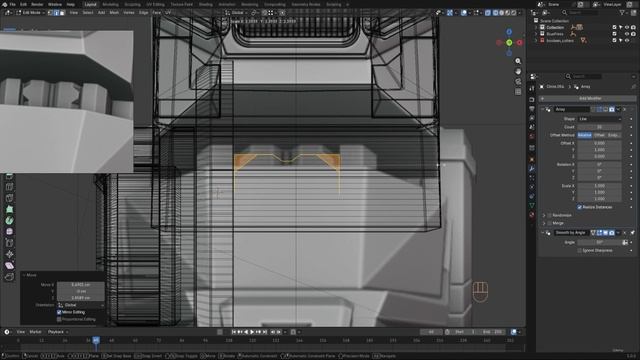Image resolution: width=640 pixels, height=360 pixels.
Task: Jump to the timeline start button
Action: pyautogui.click(x=234, y=332)
